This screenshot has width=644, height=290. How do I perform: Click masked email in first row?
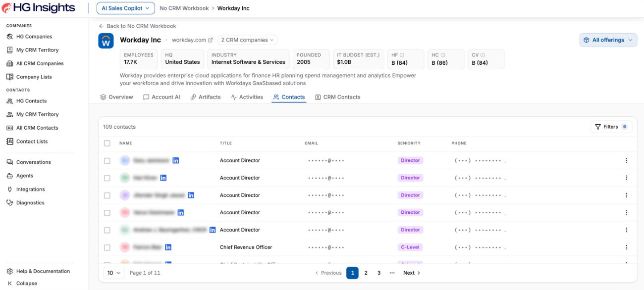[326, 161]
